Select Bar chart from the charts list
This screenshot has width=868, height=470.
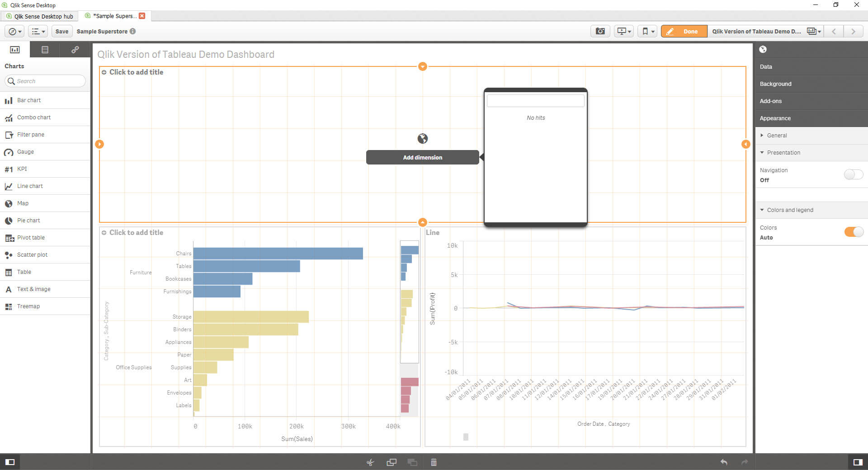click(45, 100)
